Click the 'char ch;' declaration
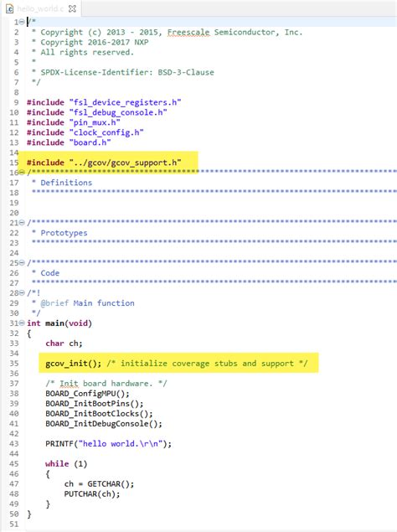 [x=64, y=343]
